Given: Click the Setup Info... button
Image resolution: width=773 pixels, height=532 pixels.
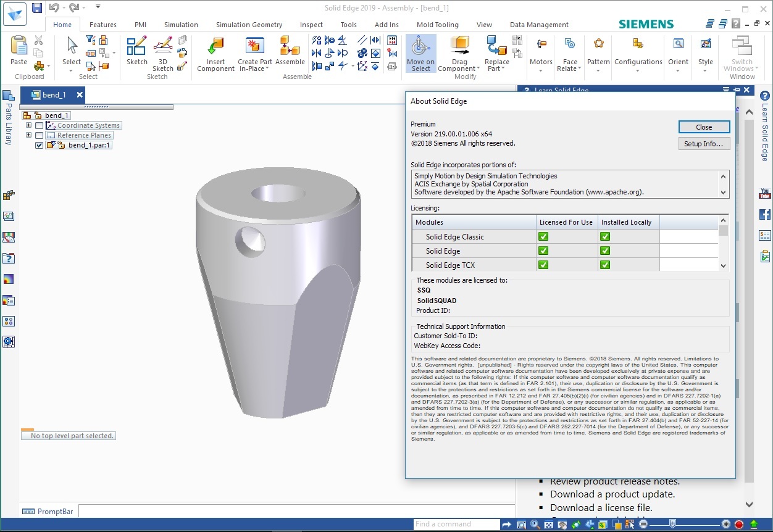Looking at the screenshot, I should click(x=704, y=143).
